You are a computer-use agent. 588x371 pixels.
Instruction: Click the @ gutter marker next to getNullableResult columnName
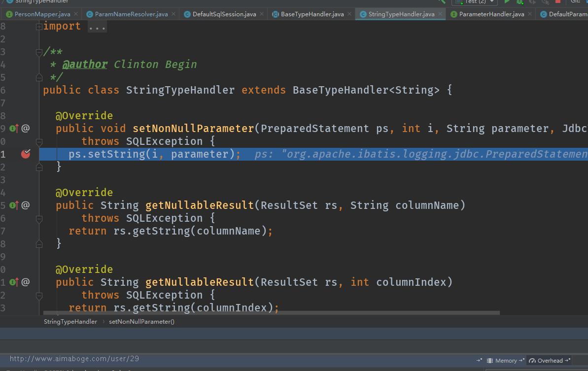click(26, 205)
